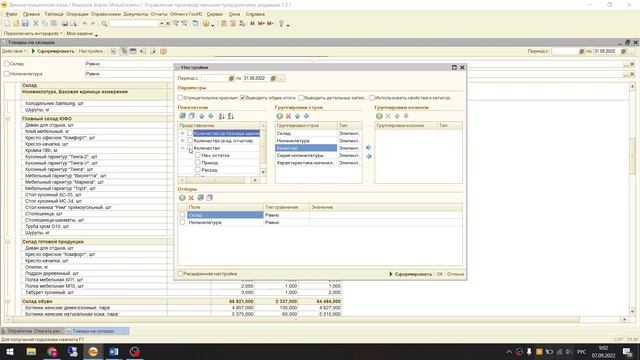640x360 pixels.
Task: Sort descending icon in Показатели toolbar
Action: tap(231, 116)
